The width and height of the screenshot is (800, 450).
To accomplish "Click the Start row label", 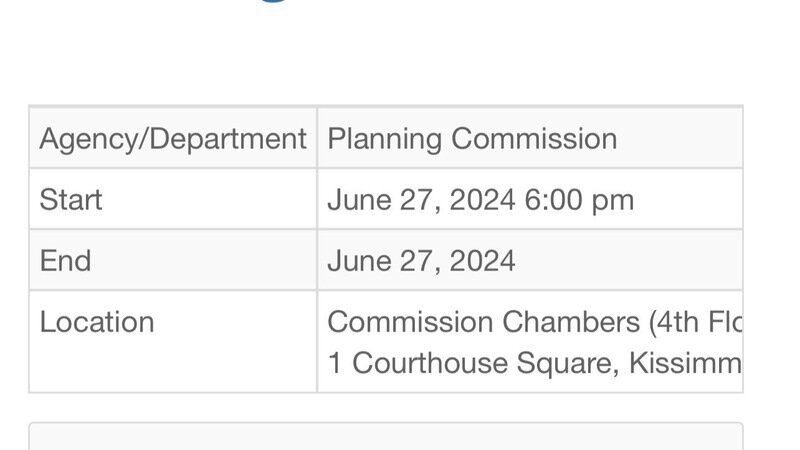I will coord(71,199).
